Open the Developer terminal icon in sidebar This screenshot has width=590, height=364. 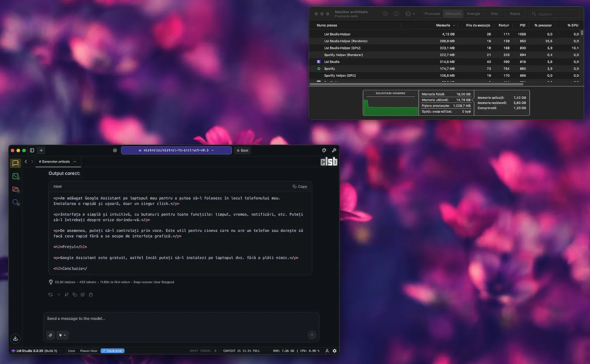tap(15, 176)
